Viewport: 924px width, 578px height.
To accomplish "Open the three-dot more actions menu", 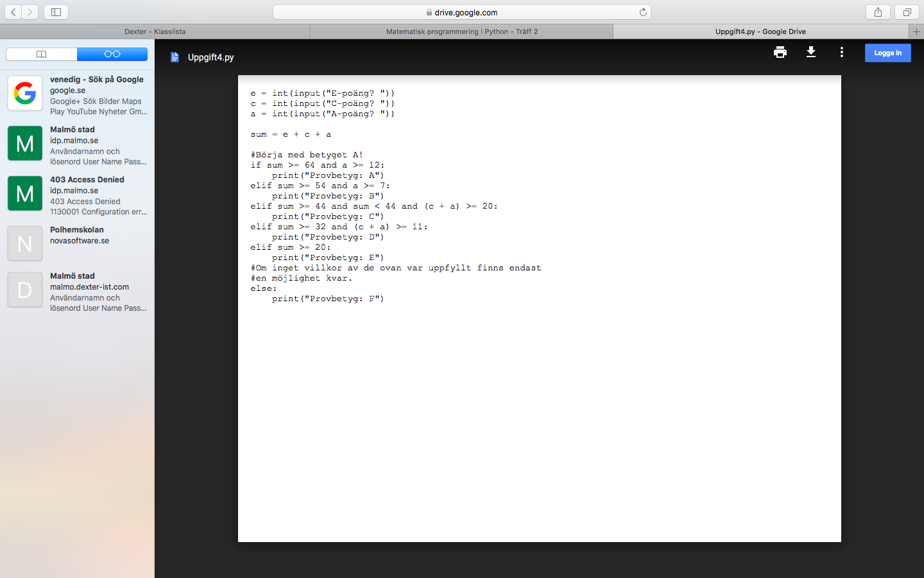I will [842, 53].
